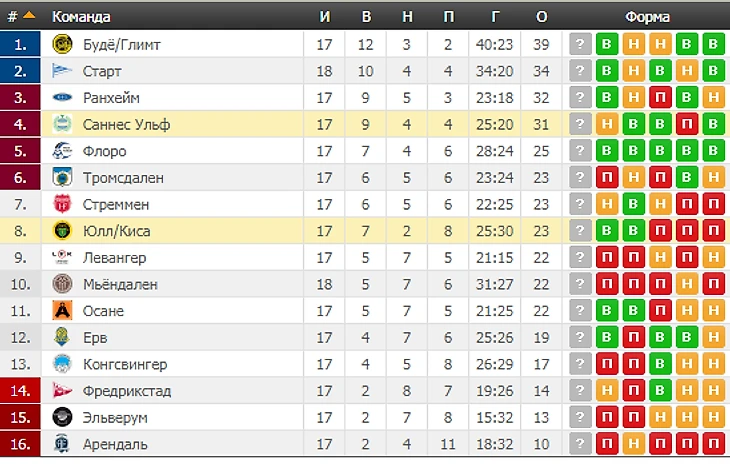The width and height of the screenshot is (730, 464).
Task: Sort by the О points column header
Action: 541,17
